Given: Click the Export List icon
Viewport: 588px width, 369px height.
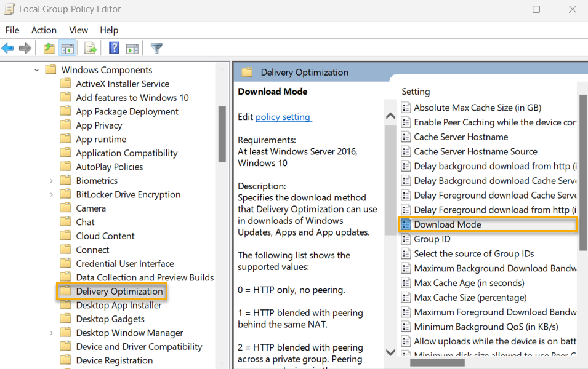Looking at the screenshot, I should coord(89,48).
